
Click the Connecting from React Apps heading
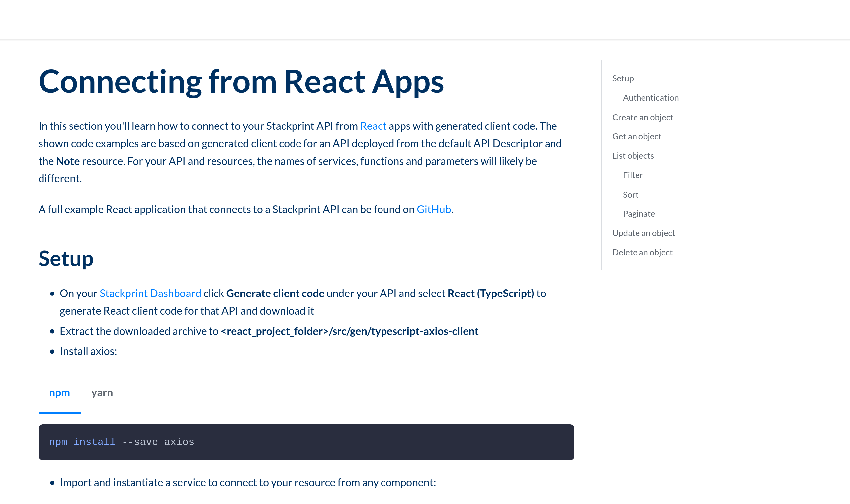coord(241,81)
